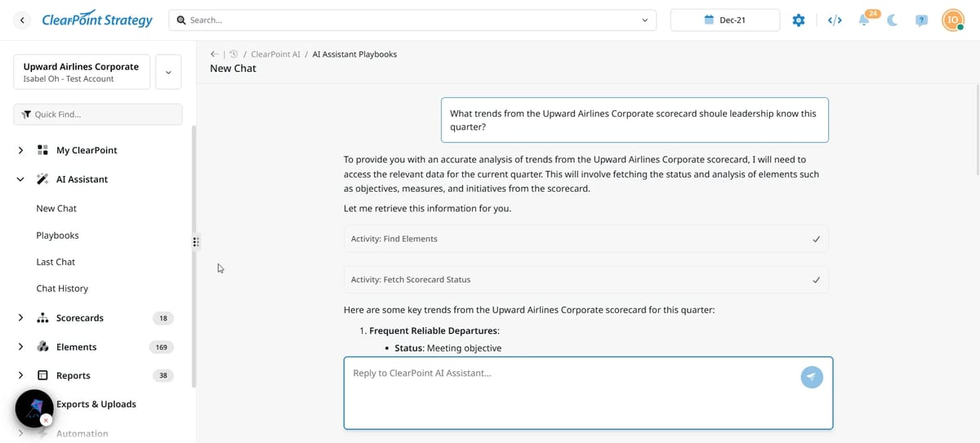Image resolution: width=980 pixels, height=443 pixels.
Task: Click the Elements count badge 169
Action: coord(162,348)
